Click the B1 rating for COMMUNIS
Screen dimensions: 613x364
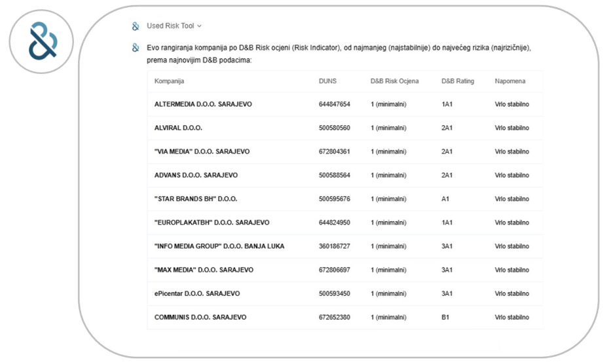[445, 318]
